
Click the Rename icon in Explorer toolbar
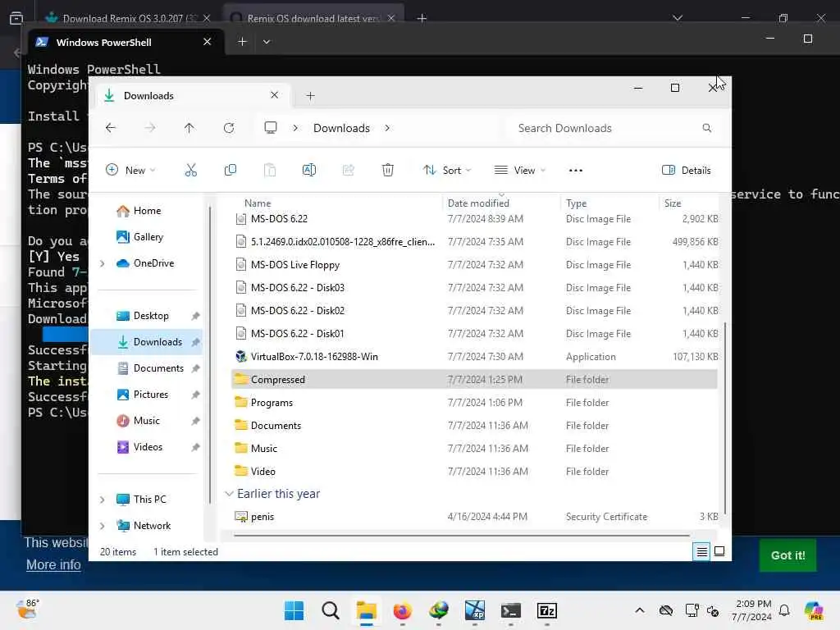[309, 171]
